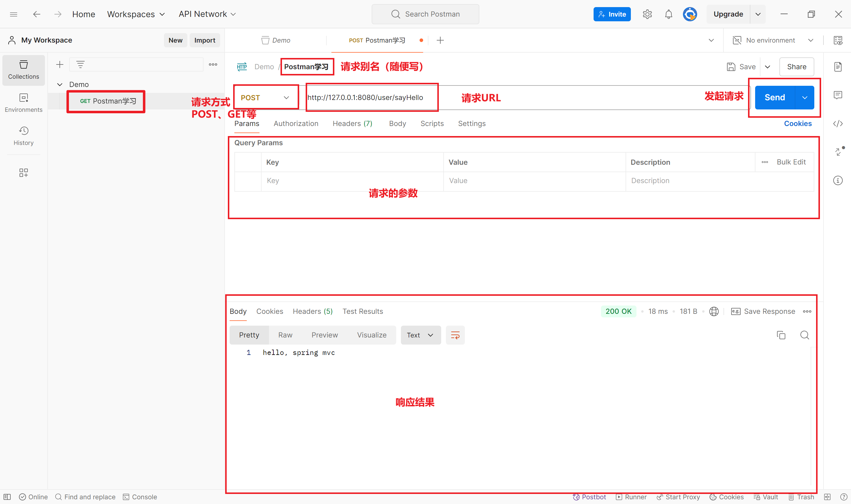The height and width of the screenshot is (504, 851).
Task: Go forward with the right arrow
Action: click(x=58, y=14)
